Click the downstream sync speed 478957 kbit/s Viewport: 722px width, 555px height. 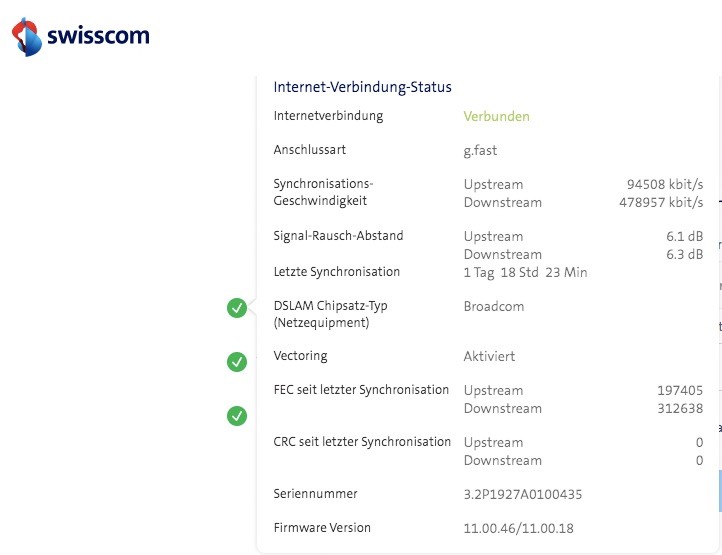click(661, 202)
